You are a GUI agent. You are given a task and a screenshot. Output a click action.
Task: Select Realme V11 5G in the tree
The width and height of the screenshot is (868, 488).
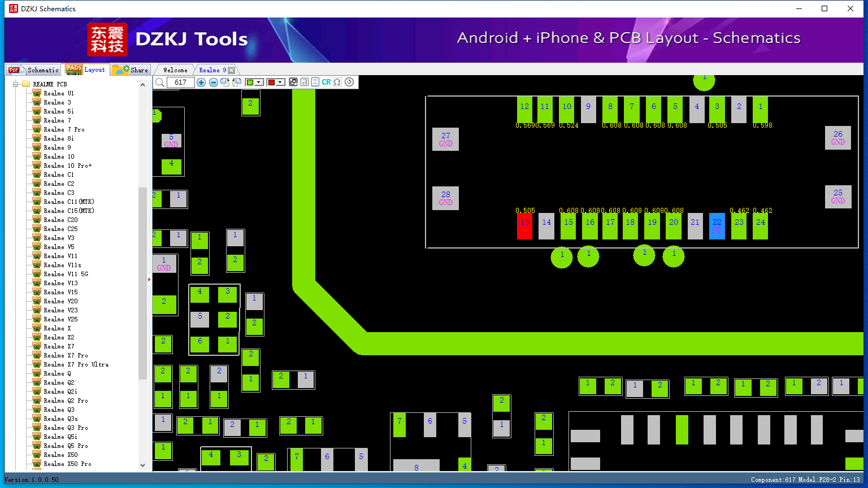pos(66,274)
